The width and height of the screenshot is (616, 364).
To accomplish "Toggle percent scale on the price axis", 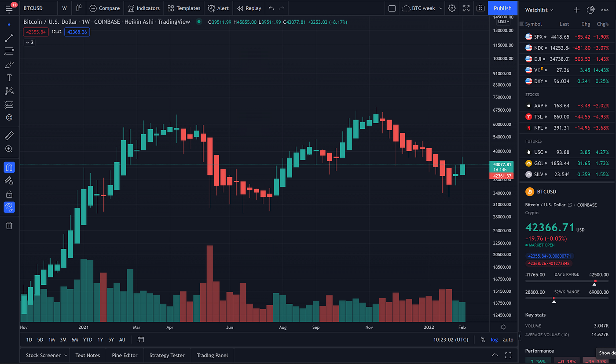I will tap(483, 339).
